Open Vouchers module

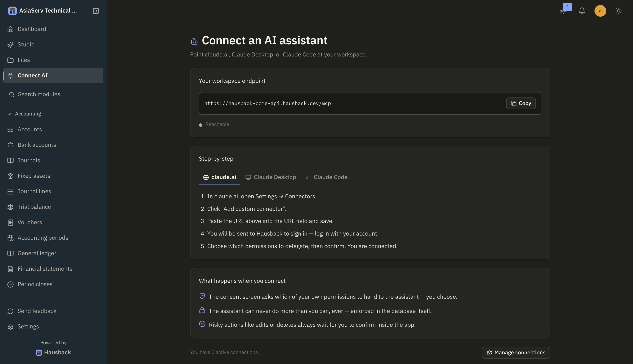point(53,223)
